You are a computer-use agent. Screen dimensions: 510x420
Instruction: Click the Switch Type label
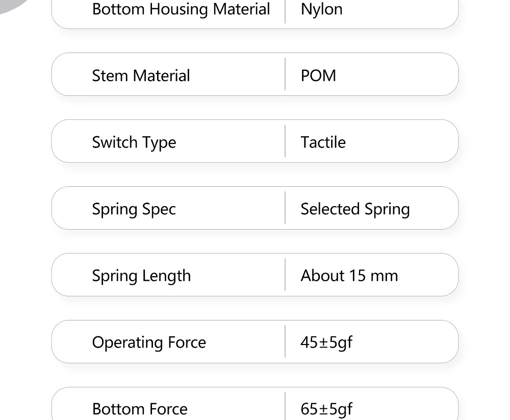(x=134, y=142)
